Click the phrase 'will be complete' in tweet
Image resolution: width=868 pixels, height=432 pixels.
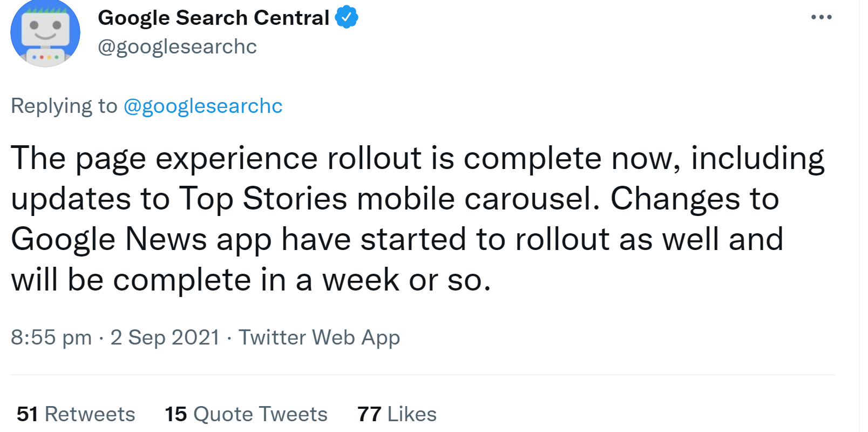(x=131, y=280)
